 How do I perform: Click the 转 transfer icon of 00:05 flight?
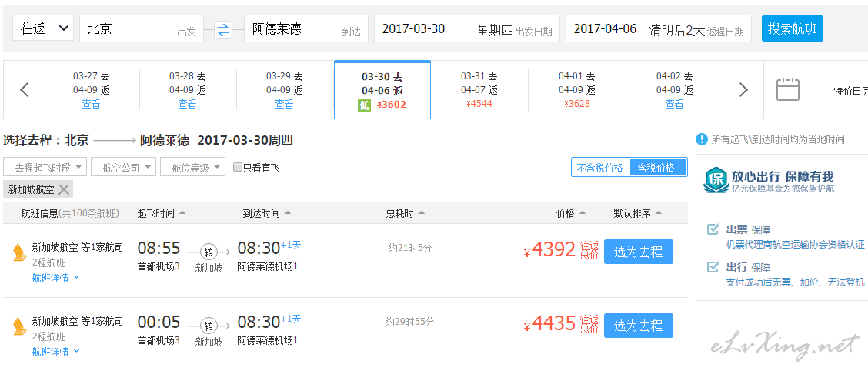[x=209, y=326]
